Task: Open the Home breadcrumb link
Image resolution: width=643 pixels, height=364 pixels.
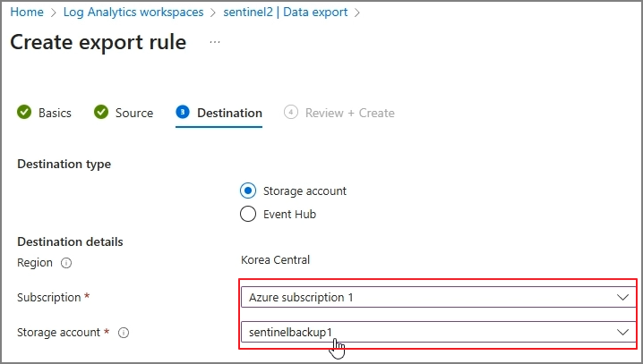Action: coord(27,13)
